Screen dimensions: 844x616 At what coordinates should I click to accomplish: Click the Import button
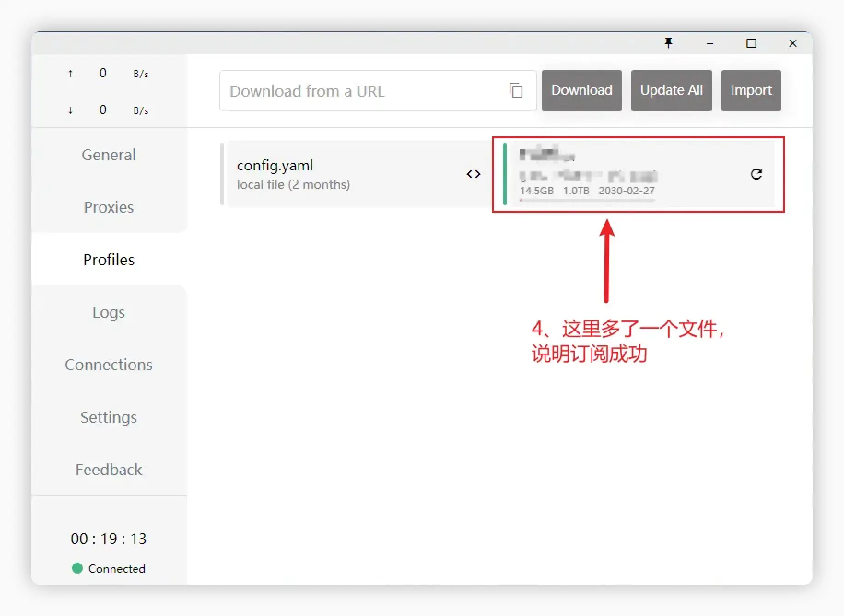[751, 90]
